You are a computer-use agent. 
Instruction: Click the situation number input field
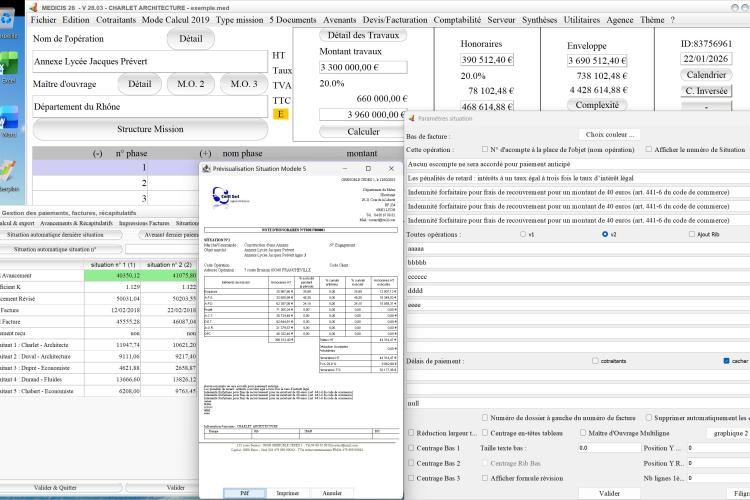(x=162, y=249)
